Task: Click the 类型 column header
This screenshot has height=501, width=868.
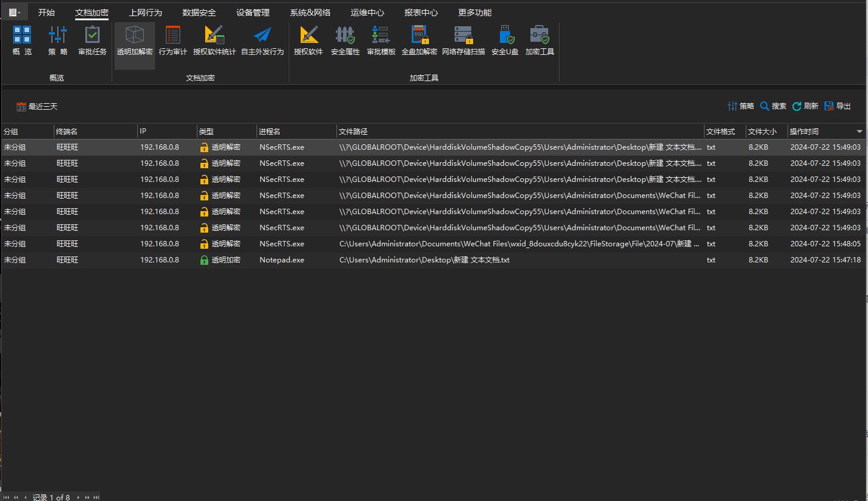Action: click(x=227, y=131)
